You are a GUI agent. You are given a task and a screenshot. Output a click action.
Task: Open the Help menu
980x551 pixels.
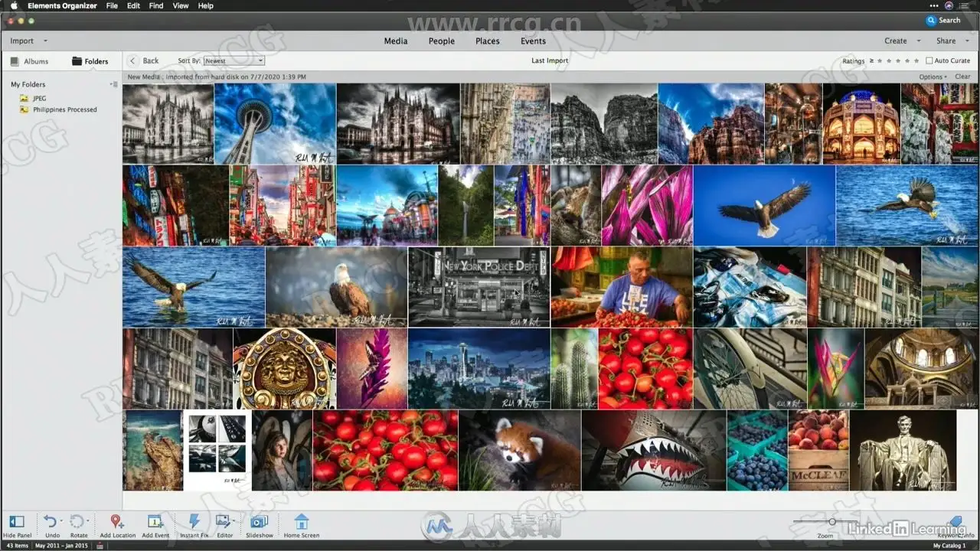click(206, 5)
